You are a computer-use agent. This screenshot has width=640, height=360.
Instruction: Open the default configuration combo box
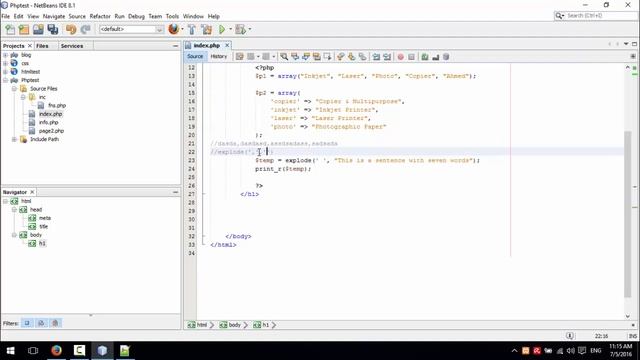click(131, 29)
